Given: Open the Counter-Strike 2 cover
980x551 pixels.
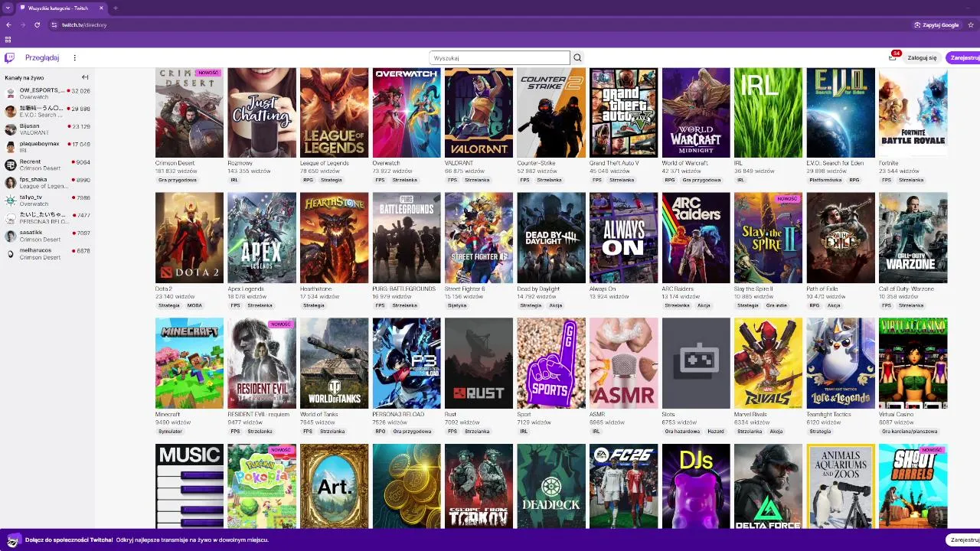Looking at the screenshot, I should tap(551, 112).
